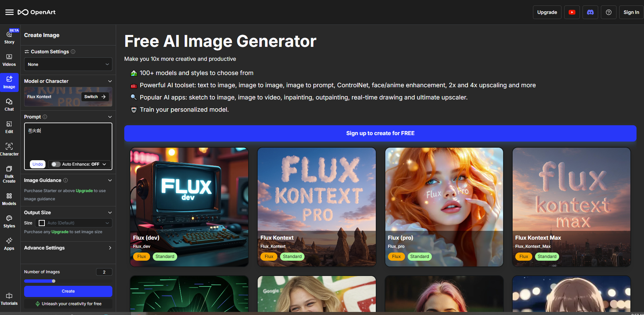Click Sign up to create for FREE
The image size is (644, 315).
pos(380,133)
